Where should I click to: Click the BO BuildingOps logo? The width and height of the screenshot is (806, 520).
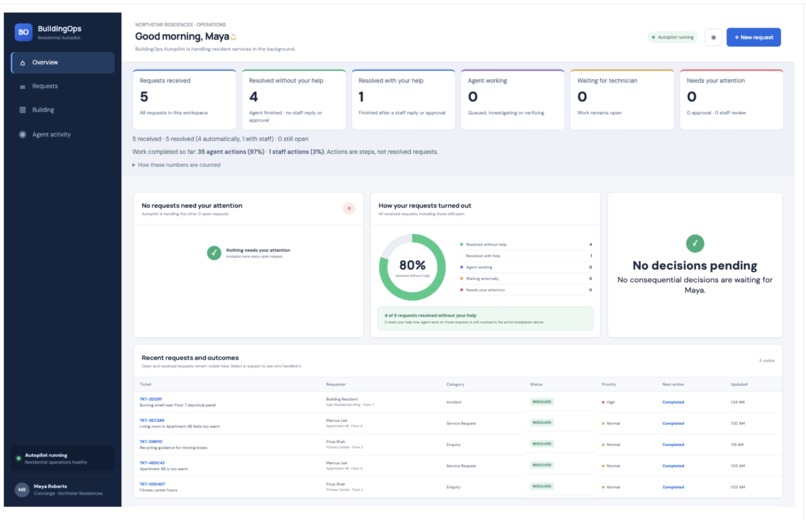pyautogui.click(x=23, y=32)
